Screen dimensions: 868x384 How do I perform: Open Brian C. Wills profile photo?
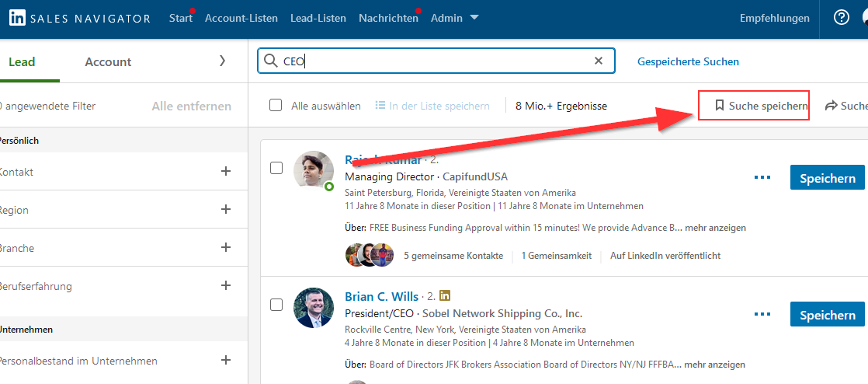(314, 309)
